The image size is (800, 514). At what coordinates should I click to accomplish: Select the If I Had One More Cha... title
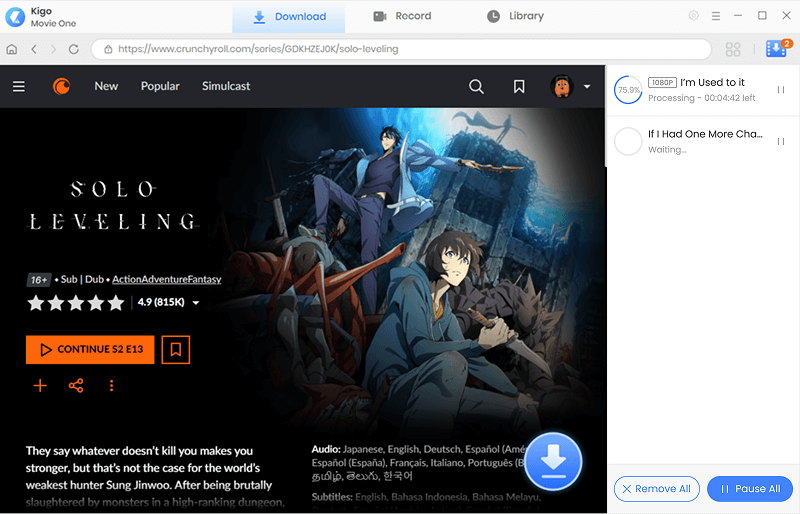tap(706, 134)
